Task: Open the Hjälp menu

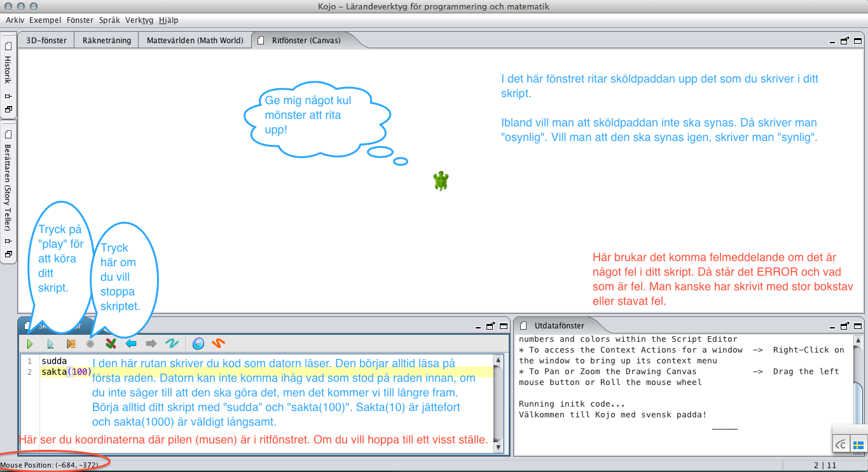Action: point(169,20)
